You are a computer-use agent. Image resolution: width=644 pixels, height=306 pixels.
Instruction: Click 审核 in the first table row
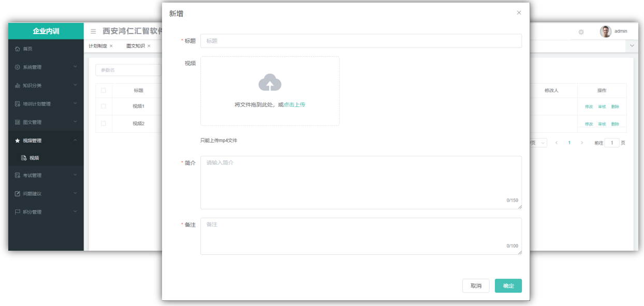click(602, 106)
